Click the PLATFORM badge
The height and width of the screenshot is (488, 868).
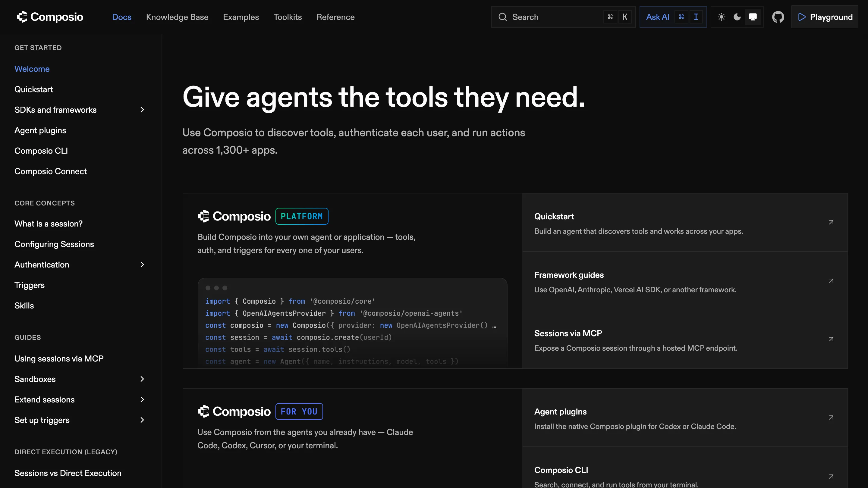click(x=302, y=216)
